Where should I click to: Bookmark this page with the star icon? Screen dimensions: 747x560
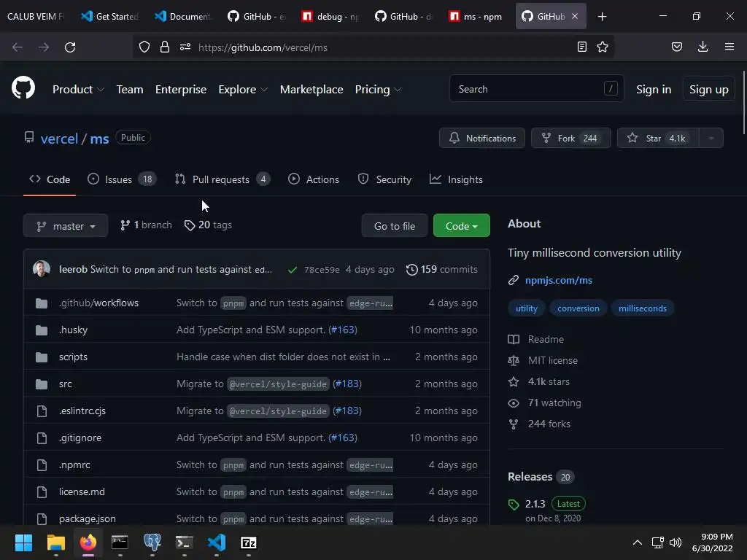coord(603,47)
